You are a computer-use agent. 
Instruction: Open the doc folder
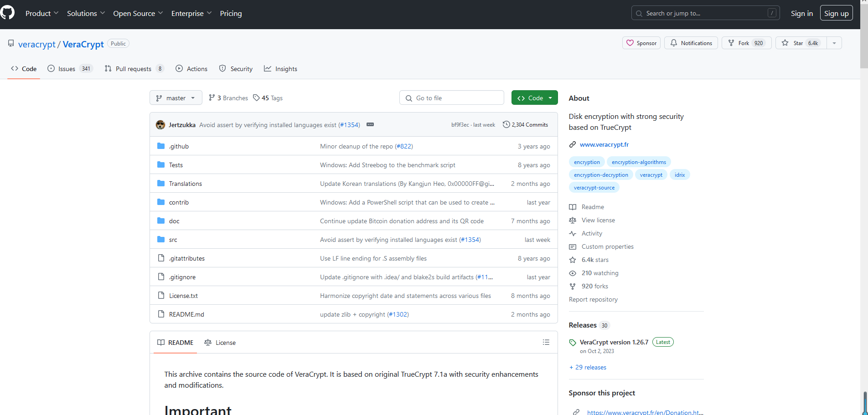click(x=174, y=221)
